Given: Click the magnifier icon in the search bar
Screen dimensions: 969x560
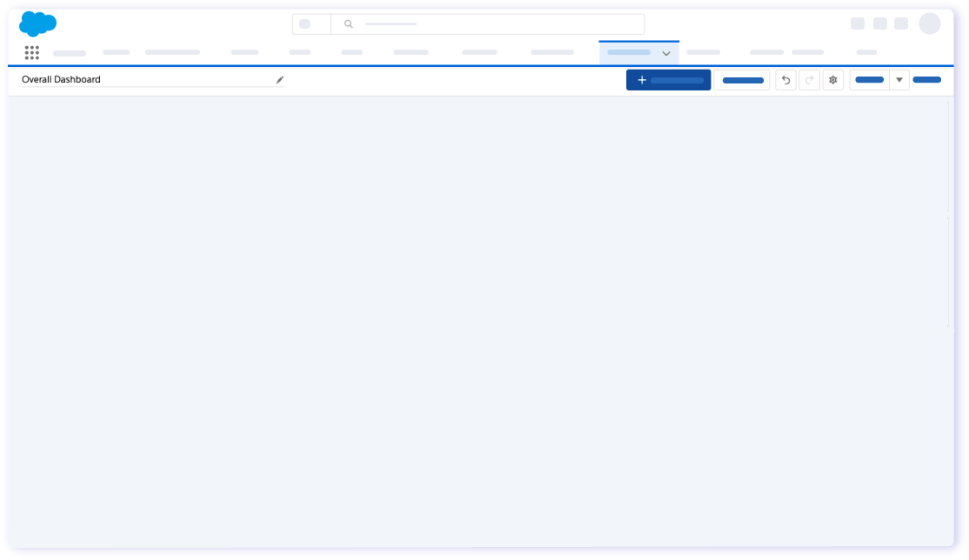Looking at the screenshot, I should 348,23.
